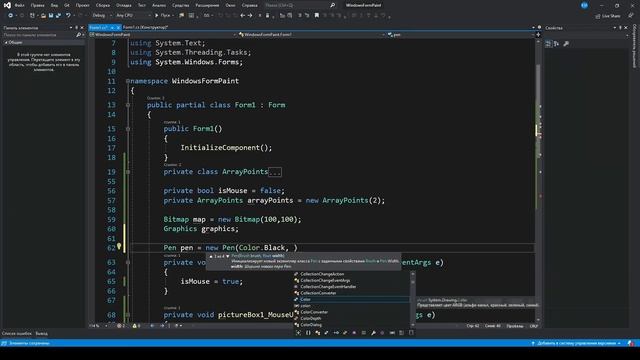Open the Сборка menu

102,5
